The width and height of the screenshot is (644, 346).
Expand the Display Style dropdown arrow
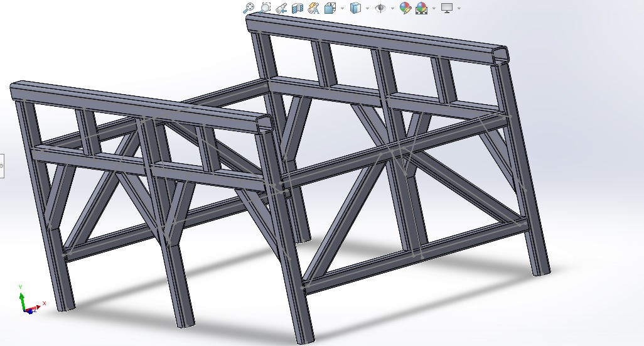click(367, 9)
